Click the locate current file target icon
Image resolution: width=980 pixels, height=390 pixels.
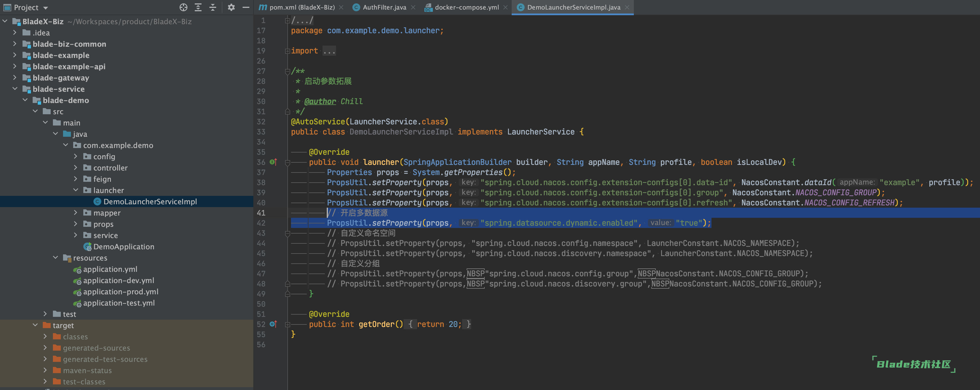click(x=184, y=7)
